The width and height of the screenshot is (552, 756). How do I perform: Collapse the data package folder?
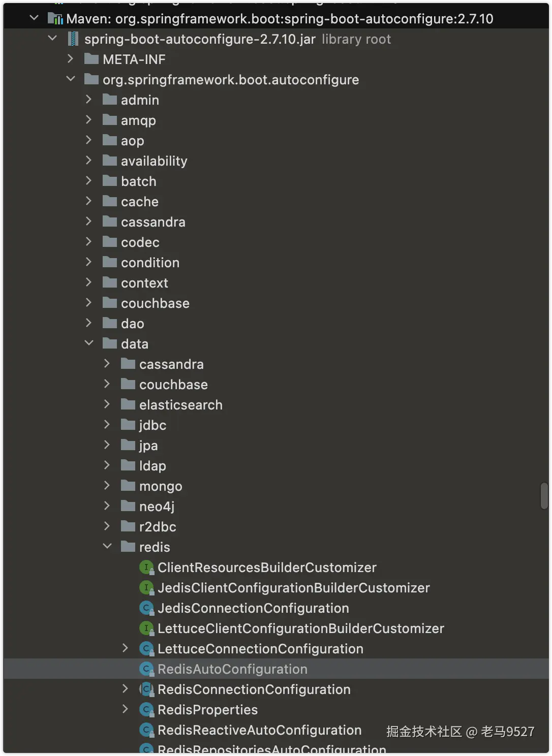coord(89,343)
